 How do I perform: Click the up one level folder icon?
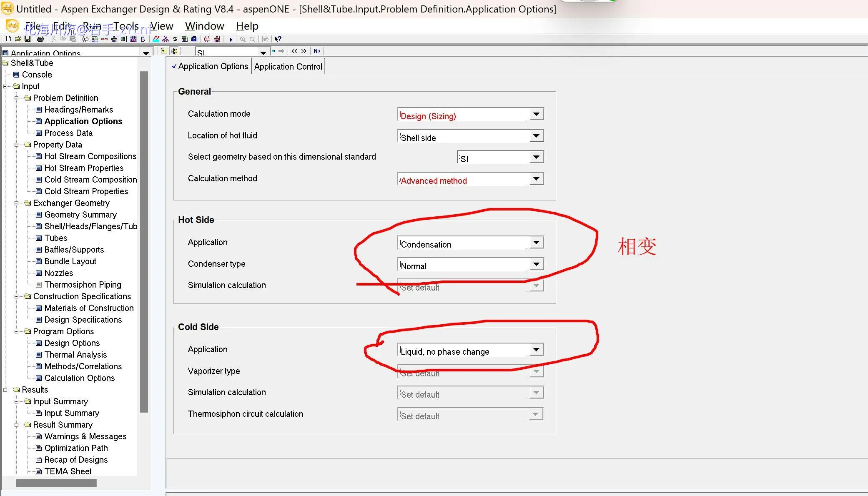164,51
